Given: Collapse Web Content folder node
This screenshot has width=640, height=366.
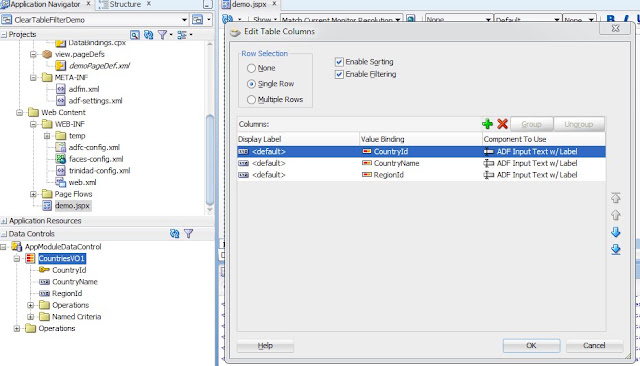Looking at the screenshot, I should click(19, 113).
